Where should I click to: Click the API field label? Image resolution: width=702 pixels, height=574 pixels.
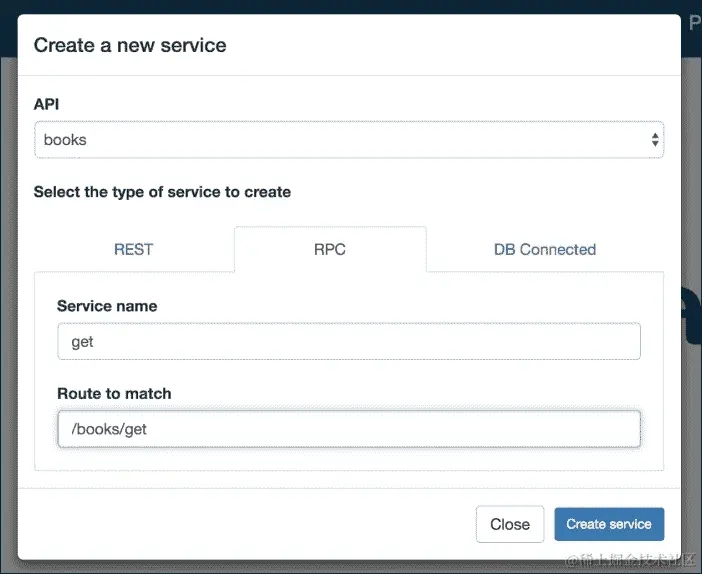(46, 104)
